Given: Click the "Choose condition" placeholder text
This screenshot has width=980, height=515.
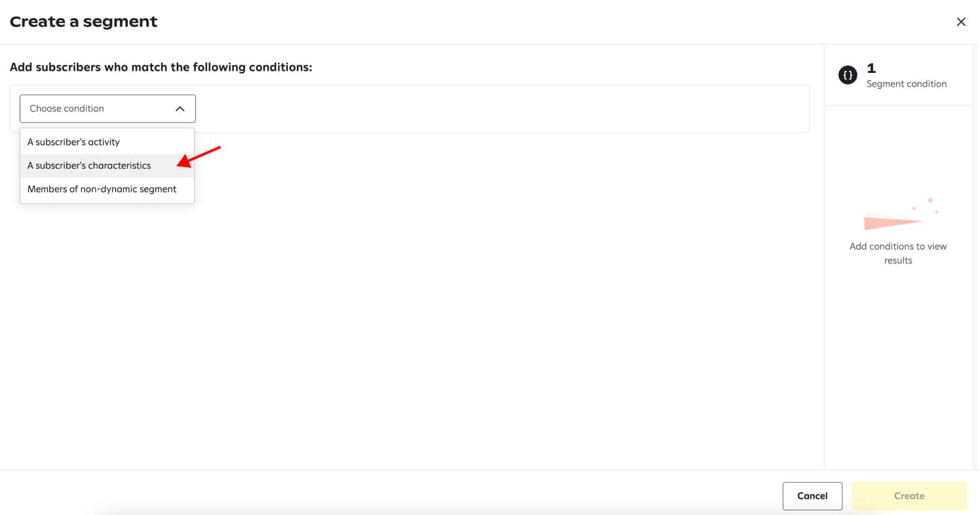Looking at the screenshot, I should 67,109.
